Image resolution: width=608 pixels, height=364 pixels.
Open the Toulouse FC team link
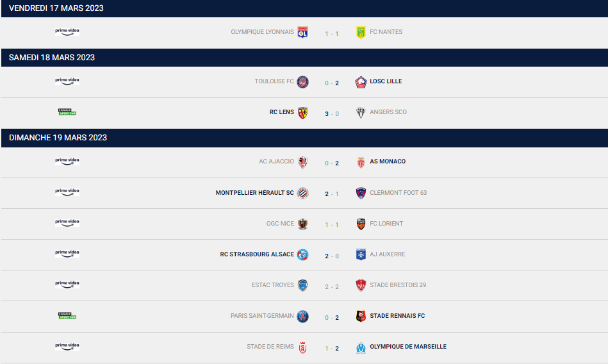274,81
